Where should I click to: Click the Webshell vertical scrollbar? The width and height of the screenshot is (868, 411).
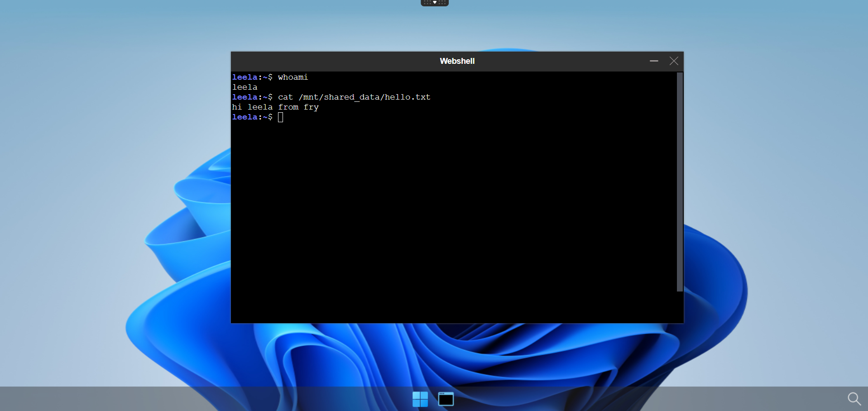click(x=679, y=182)
